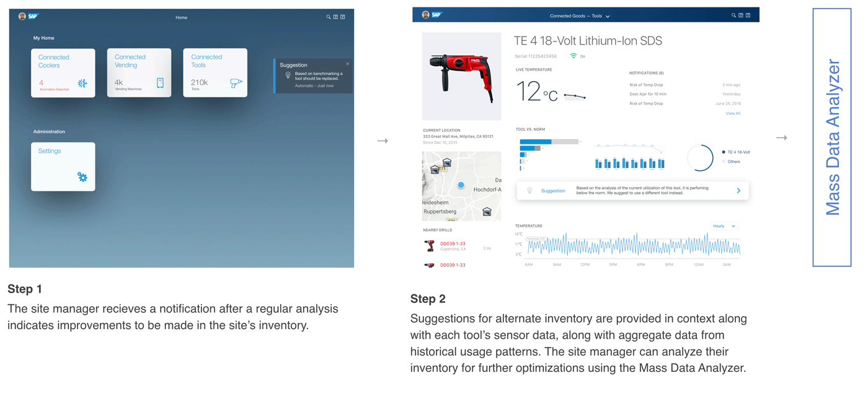This screenshot has width=868, height=393.
Task: Click the "12°C" live temperature reading
Action: [537, 92]
